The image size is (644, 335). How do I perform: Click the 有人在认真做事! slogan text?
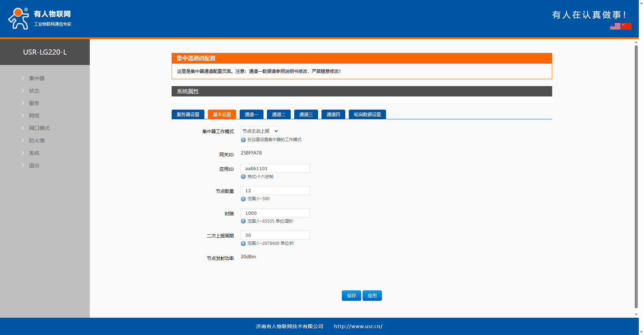coord(589,15)
